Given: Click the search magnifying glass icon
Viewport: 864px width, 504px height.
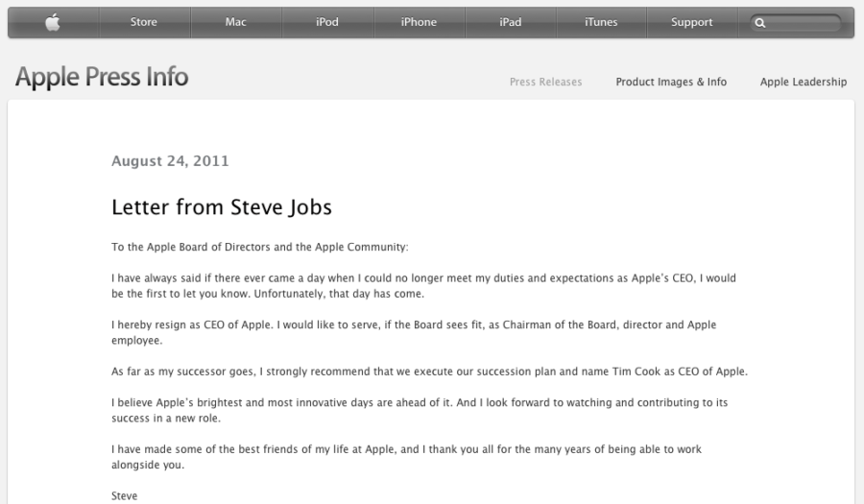Looking at the screenshot, I should [760, 23].
